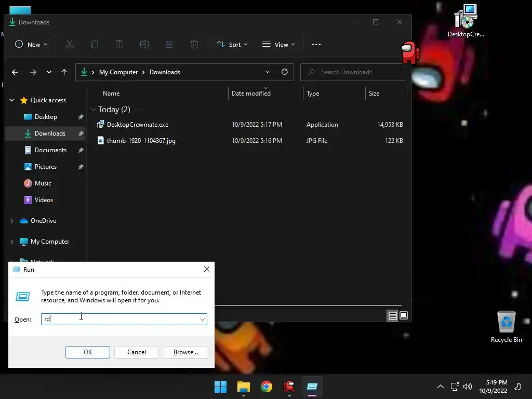Image resolution: width=532 pixels, height=399 pixels.
Task: Click the Explorer horizontal scrollbar
Action: (x=308, y=305)
